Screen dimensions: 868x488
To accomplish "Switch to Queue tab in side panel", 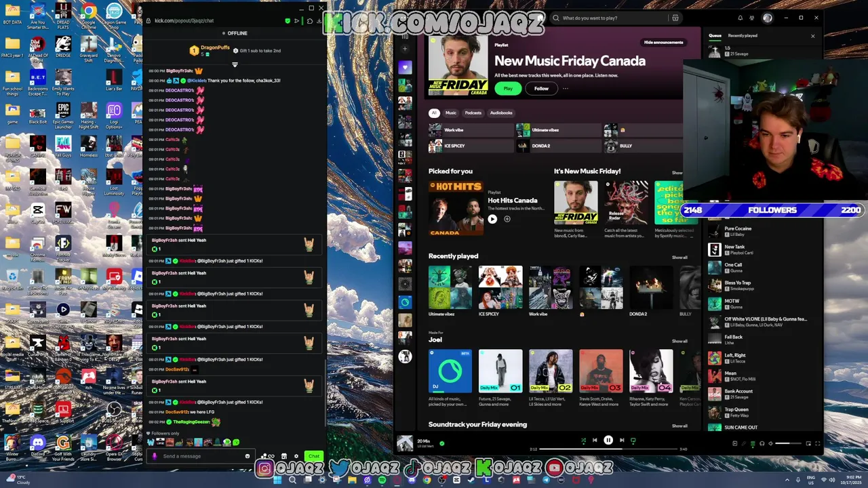I will (715, 35).
